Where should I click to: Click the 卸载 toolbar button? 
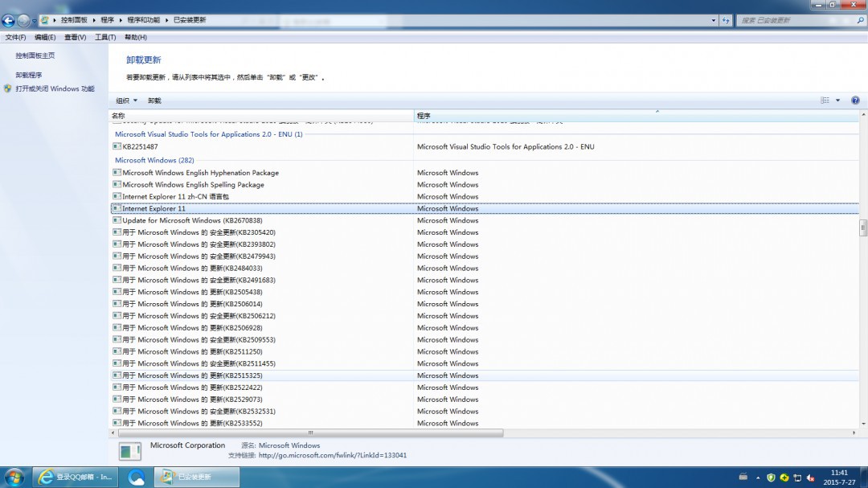click(x=154, y=100)
